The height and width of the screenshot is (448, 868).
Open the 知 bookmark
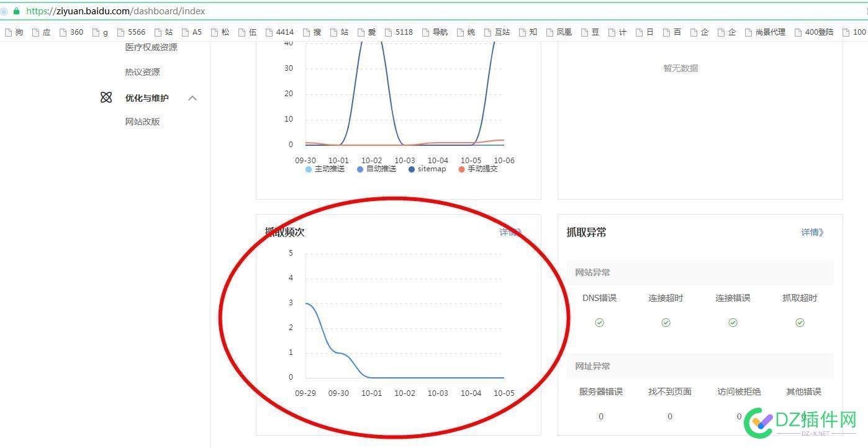click(x=528, y=32)
